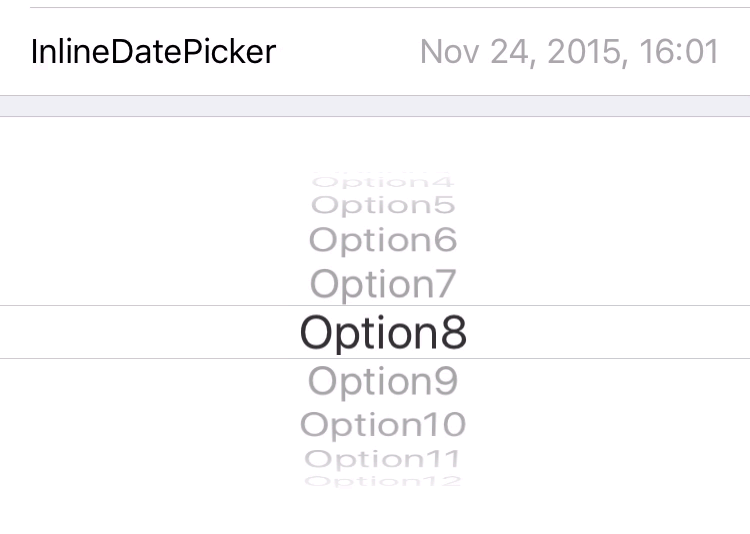Screen dimensions: 750x534
Task: Select Option9 just below the selection
Action: point(383,381)
